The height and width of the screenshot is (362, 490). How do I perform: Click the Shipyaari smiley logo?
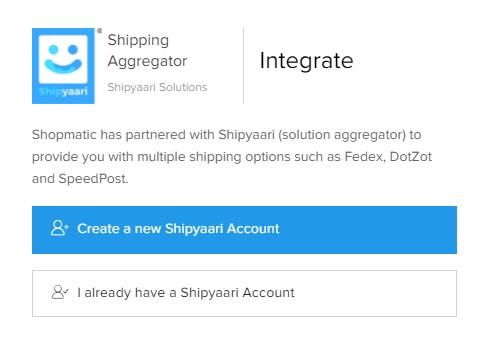click(x=63, y=66)
